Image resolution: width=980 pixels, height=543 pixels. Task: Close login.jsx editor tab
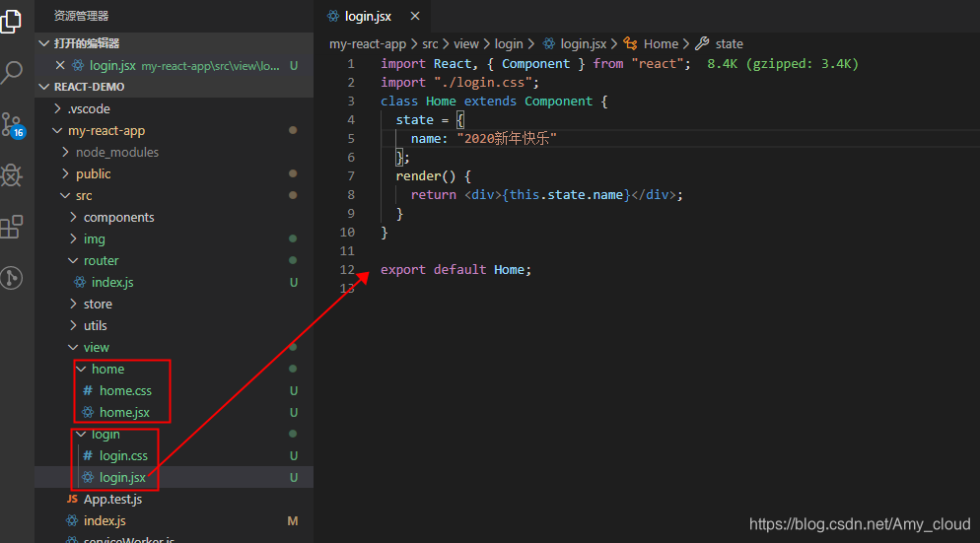[x=415, y=16]
